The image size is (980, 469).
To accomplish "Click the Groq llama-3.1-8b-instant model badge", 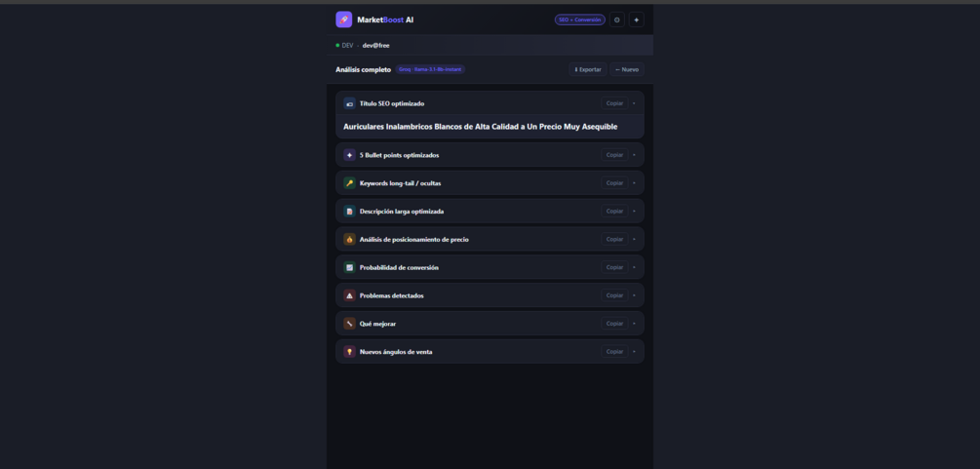I will 430,69.
